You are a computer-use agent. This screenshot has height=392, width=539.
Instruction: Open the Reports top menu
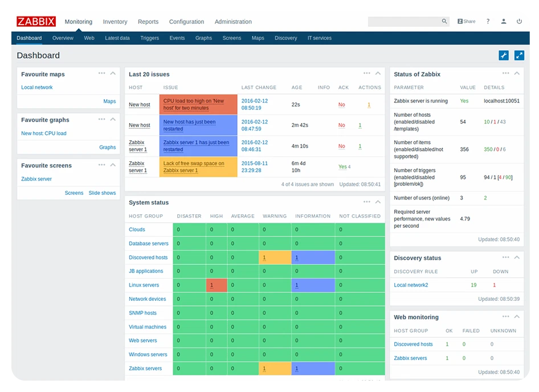148,22
